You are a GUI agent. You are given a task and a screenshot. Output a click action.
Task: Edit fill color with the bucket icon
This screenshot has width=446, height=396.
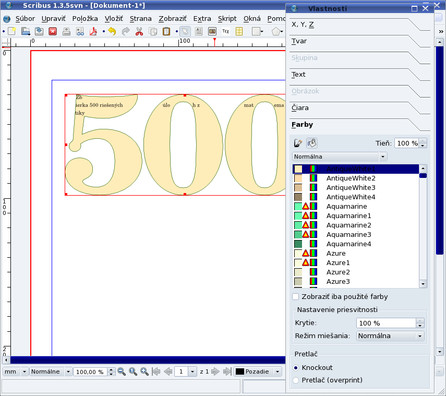pos(312,143)
